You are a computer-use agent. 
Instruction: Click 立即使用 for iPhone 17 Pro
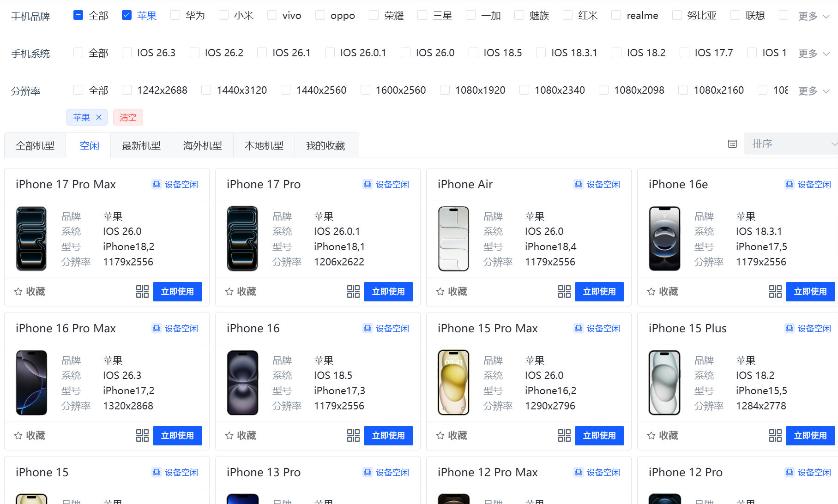[x=388, y=292]
